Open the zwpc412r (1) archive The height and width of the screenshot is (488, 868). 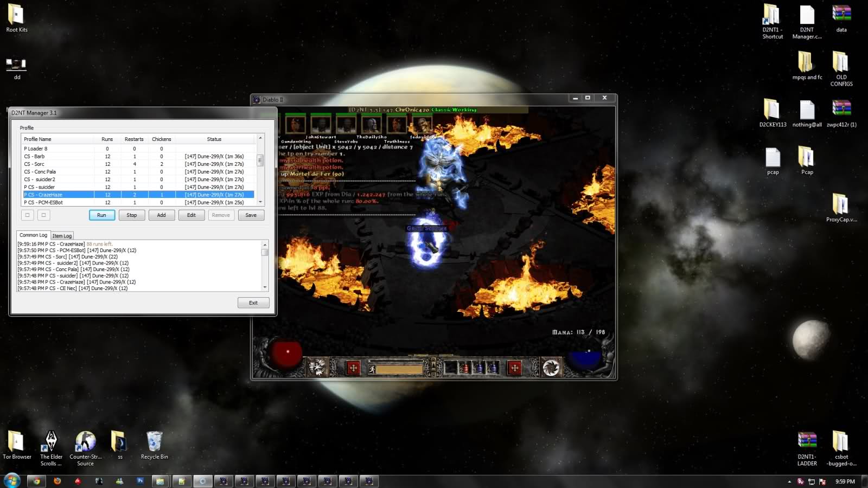click(x=841, y=113)
